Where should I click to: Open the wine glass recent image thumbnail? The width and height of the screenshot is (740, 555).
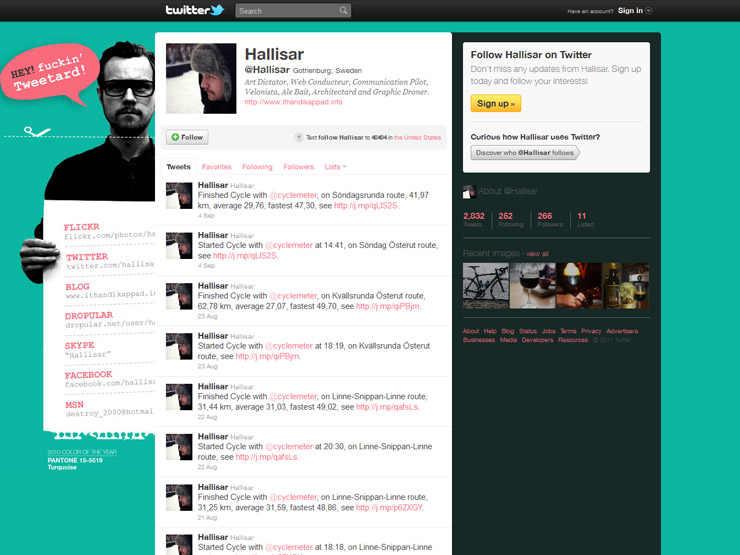click(532, 286)
